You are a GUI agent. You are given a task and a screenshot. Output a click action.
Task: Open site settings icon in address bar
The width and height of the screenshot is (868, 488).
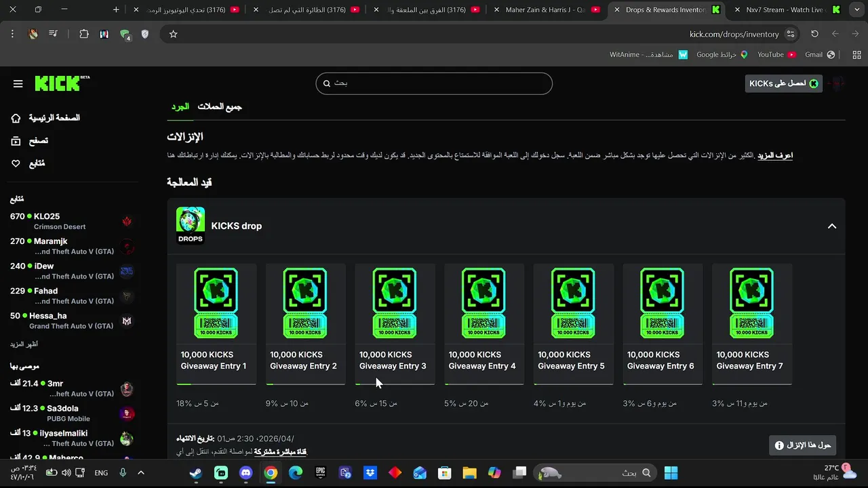click(x=791, y=34)
